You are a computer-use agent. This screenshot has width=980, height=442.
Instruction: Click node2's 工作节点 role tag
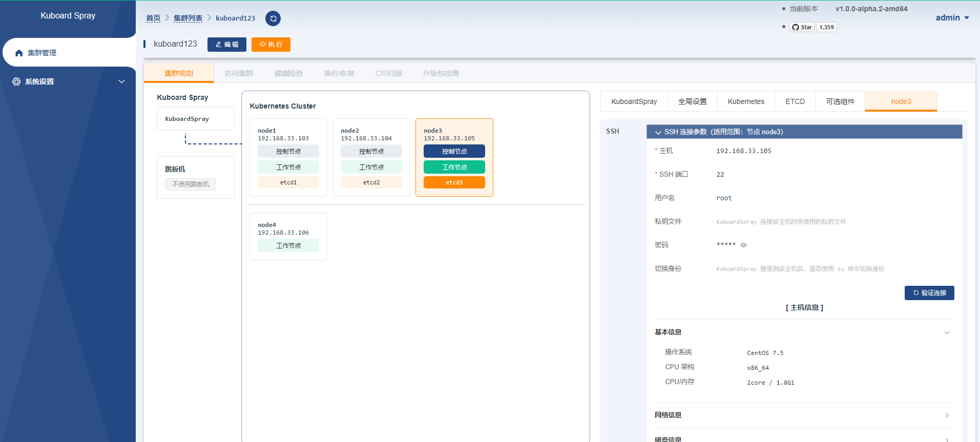click(x=371, y=167)
